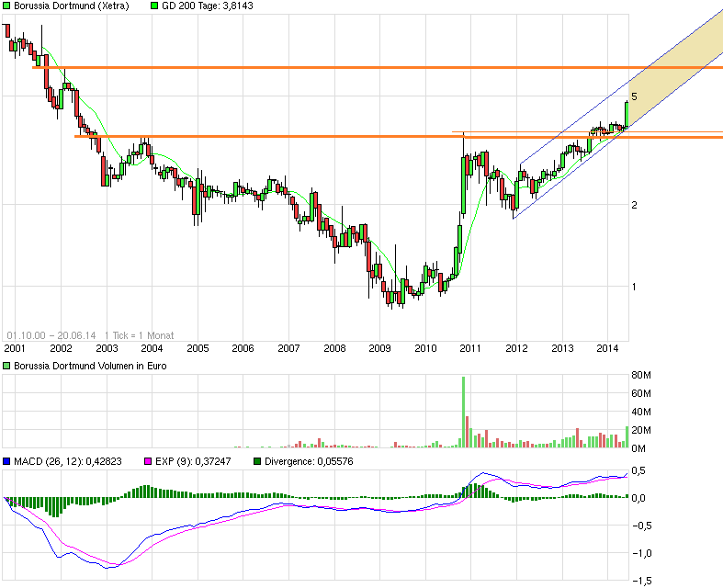Image resolution: width=723 pixels, height=588 pixels.
Task: Click the tallest green volume bar near 2011
Action: point(463,412)
